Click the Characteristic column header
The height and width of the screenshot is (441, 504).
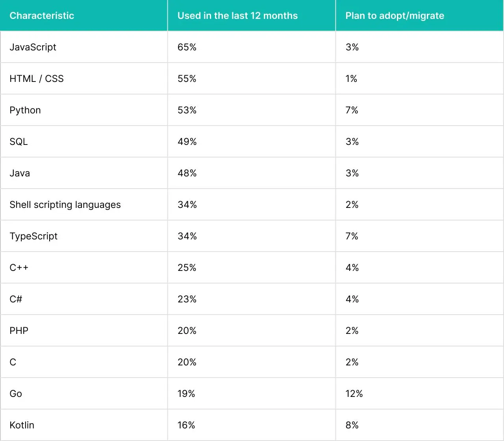pyautogui.click(x=42, y=16)
